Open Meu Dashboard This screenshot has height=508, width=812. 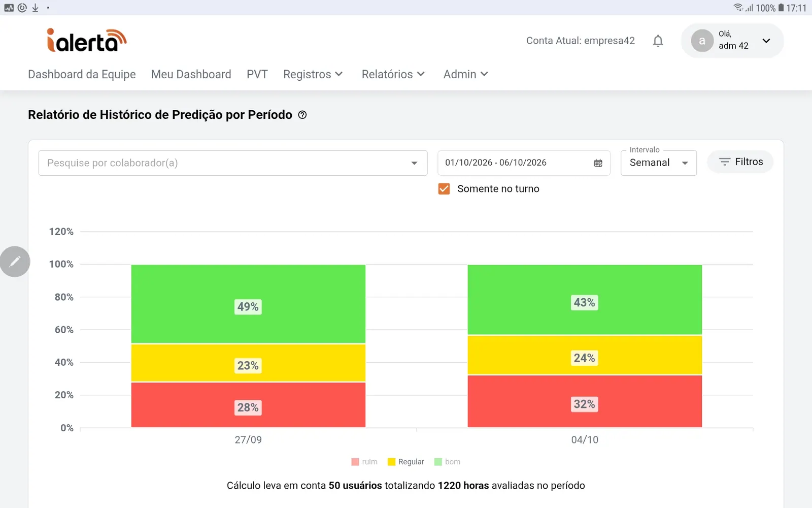[x=191, y=74]
